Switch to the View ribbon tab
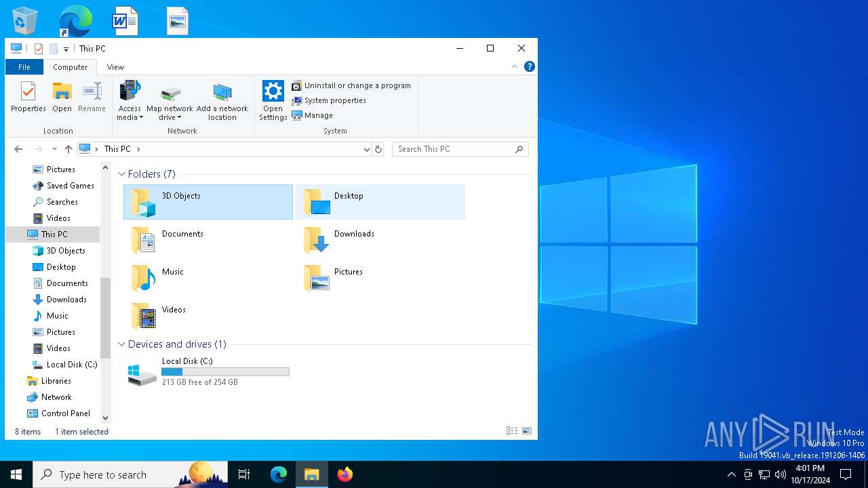 115,67
